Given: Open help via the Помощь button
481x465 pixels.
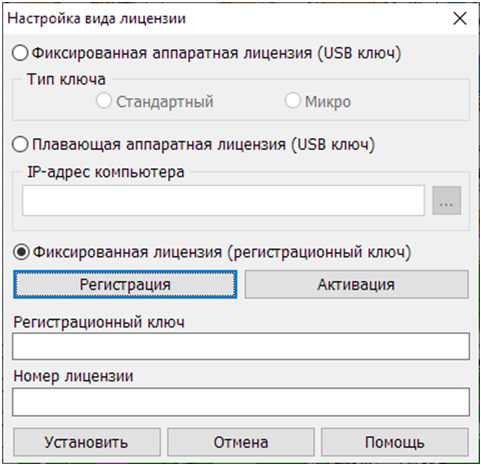Looking at the screenshot, I should point(395,442).
